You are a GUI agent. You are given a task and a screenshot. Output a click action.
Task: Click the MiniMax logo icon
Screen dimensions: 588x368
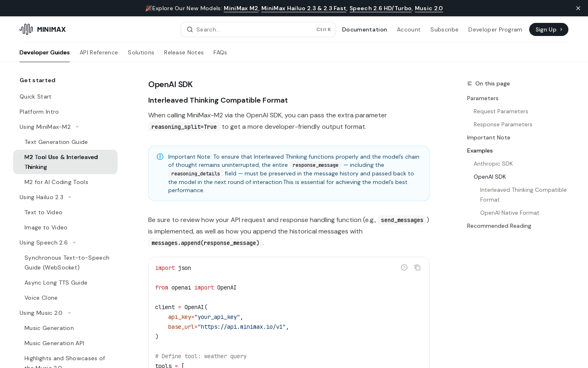[26, 29]
